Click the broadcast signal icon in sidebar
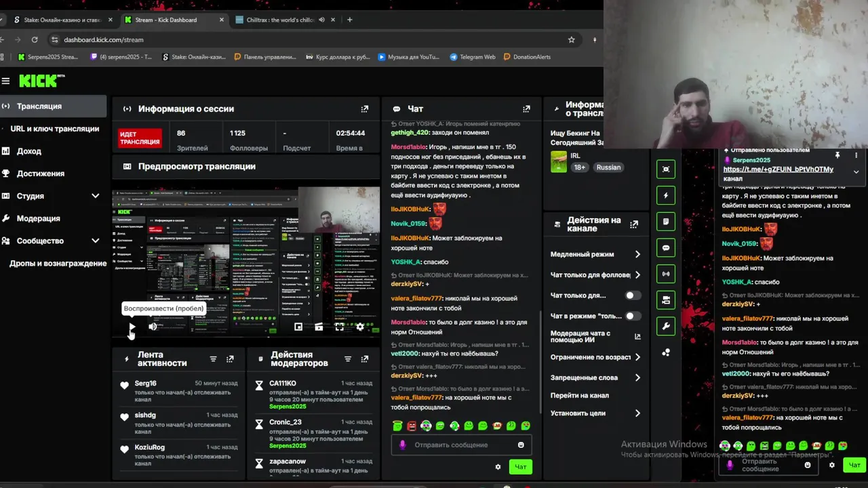This screenshot has width=868, height=488. click(x=666, y=274)
